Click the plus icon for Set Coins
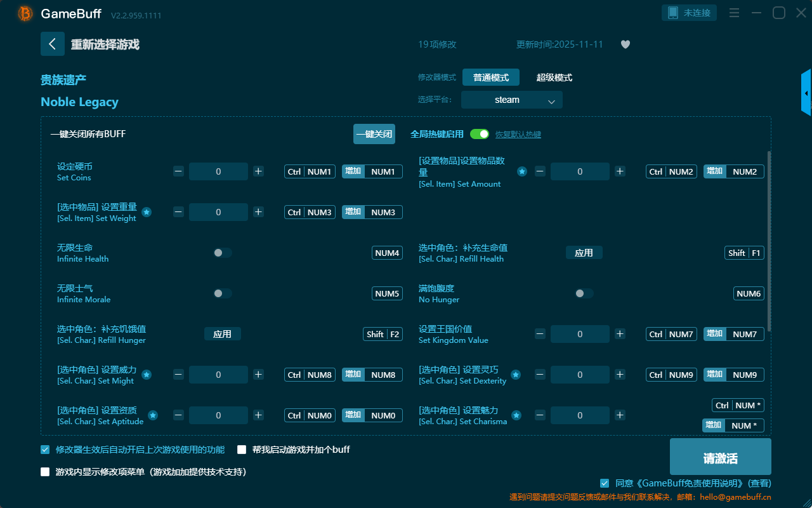 (258, 171)
